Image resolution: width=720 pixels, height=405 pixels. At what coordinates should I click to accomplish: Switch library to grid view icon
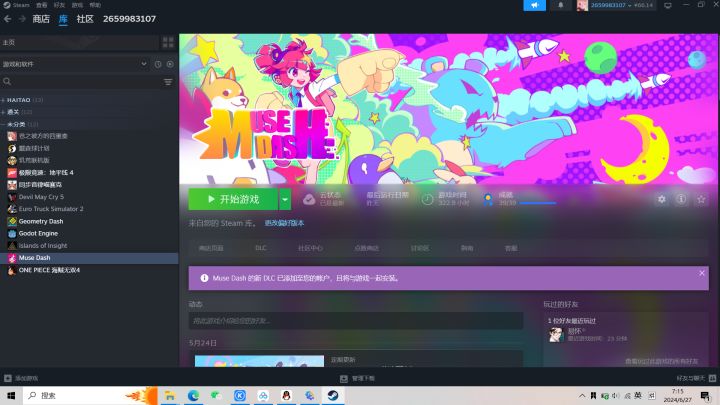pyautogui.click(x=168, y=42)
